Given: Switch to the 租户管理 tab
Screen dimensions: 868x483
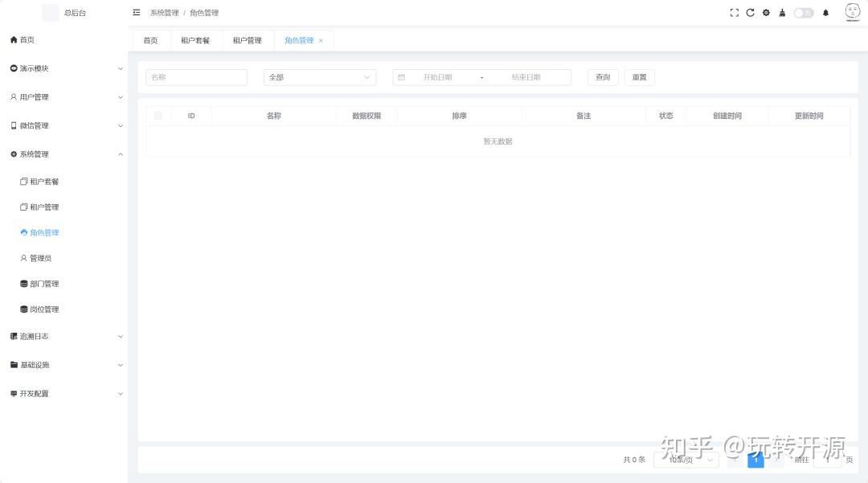Looking at the screenshot, I should point(246,40).
